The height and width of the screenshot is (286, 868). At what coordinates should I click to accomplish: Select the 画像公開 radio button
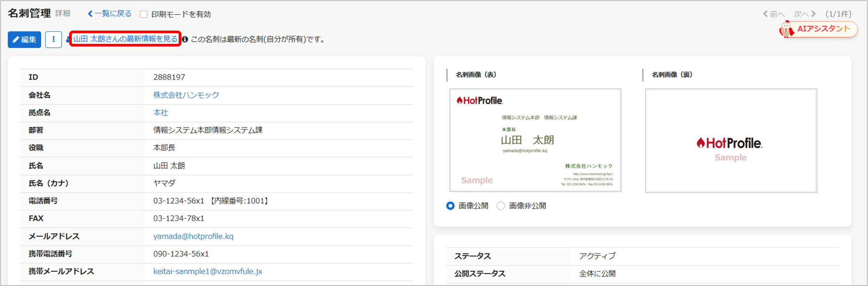[450, 206]
